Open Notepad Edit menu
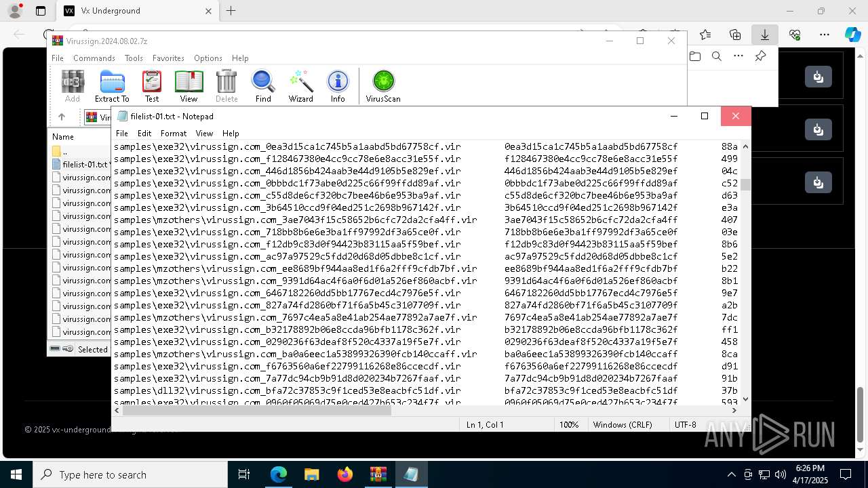The width and height of the screenshot is (868, 488). point(144,134)
